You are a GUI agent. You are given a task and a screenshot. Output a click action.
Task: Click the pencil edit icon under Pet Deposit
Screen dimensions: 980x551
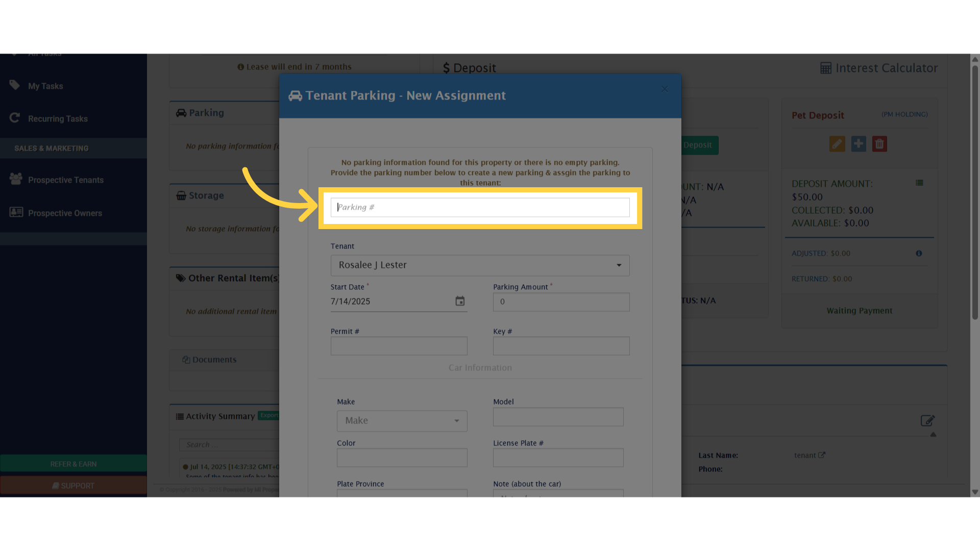[837, 144]
